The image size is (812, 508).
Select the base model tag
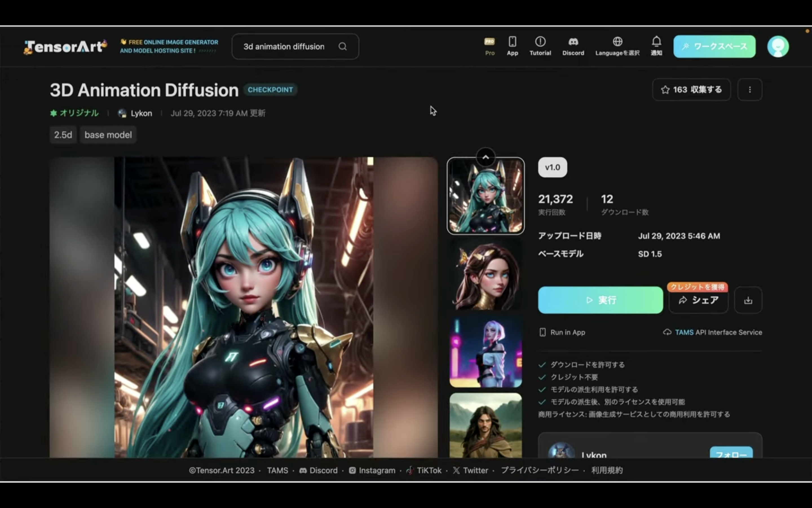point(108,135)
